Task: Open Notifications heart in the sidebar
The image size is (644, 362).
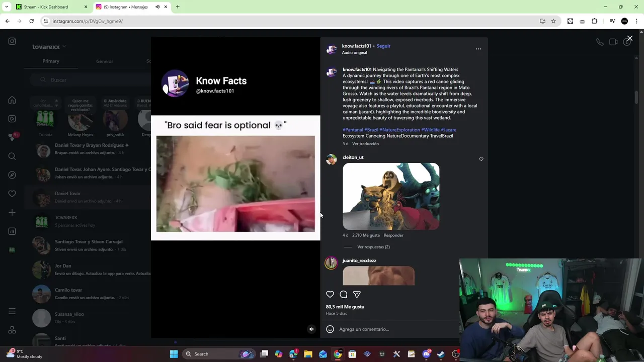Action: tap(12, 194)
